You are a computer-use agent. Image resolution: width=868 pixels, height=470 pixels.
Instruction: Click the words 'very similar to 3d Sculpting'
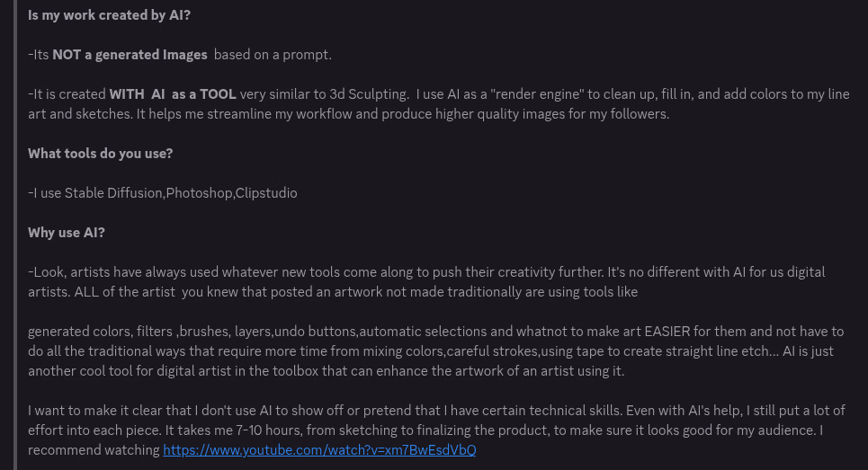tap(323, 93)
